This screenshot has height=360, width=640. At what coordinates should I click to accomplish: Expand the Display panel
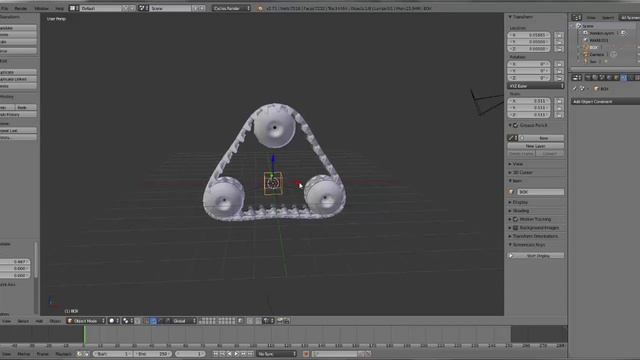510,202
